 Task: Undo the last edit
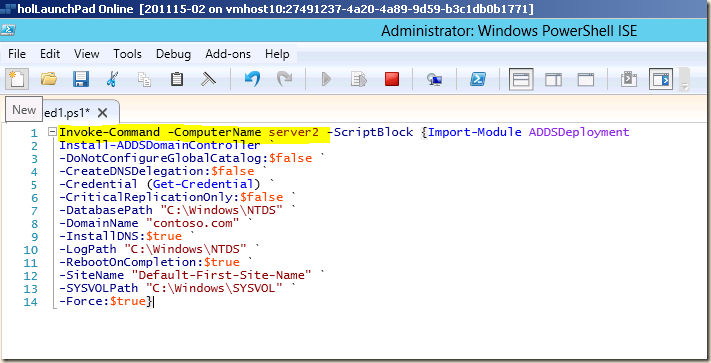click(x=252, y=80)
